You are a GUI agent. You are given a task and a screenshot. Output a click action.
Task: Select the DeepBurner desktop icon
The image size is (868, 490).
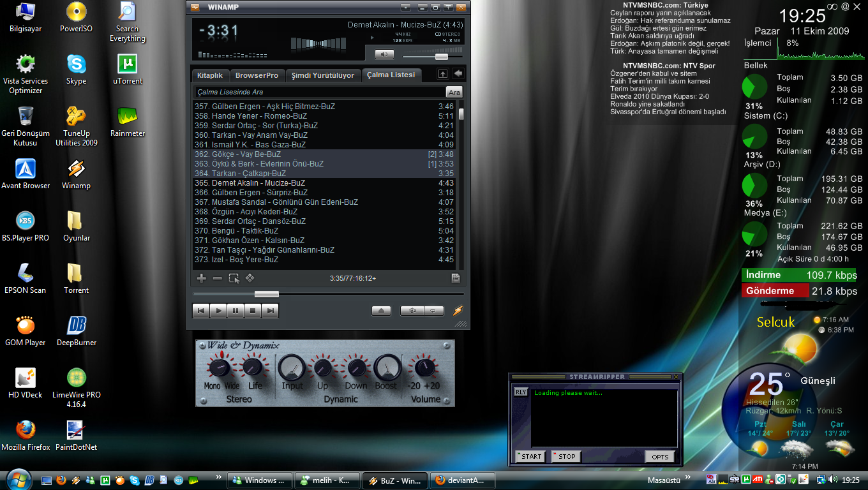[x=76, y=331]
